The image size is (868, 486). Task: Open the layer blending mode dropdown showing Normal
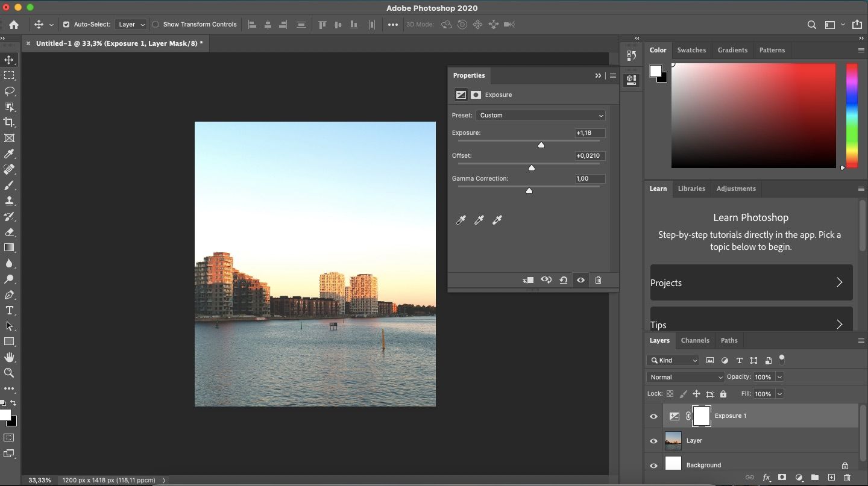[685, 377]
